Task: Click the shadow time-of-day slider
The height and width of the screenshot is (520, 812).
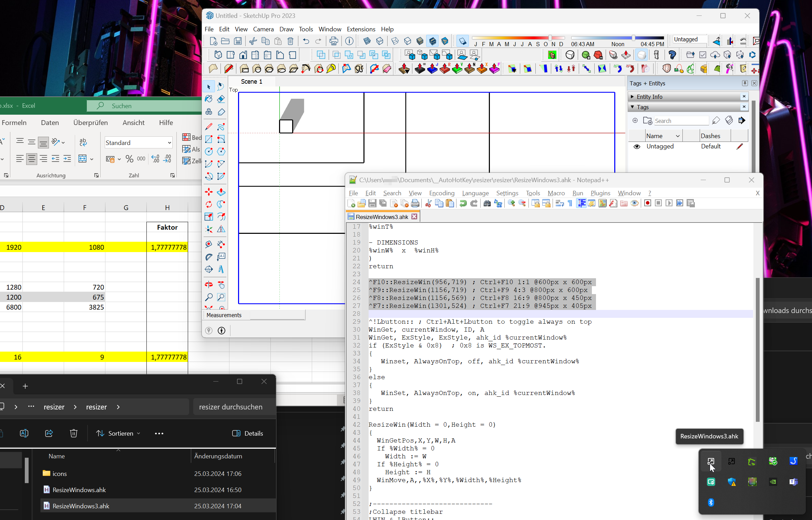Action: [x=633, y=38]
